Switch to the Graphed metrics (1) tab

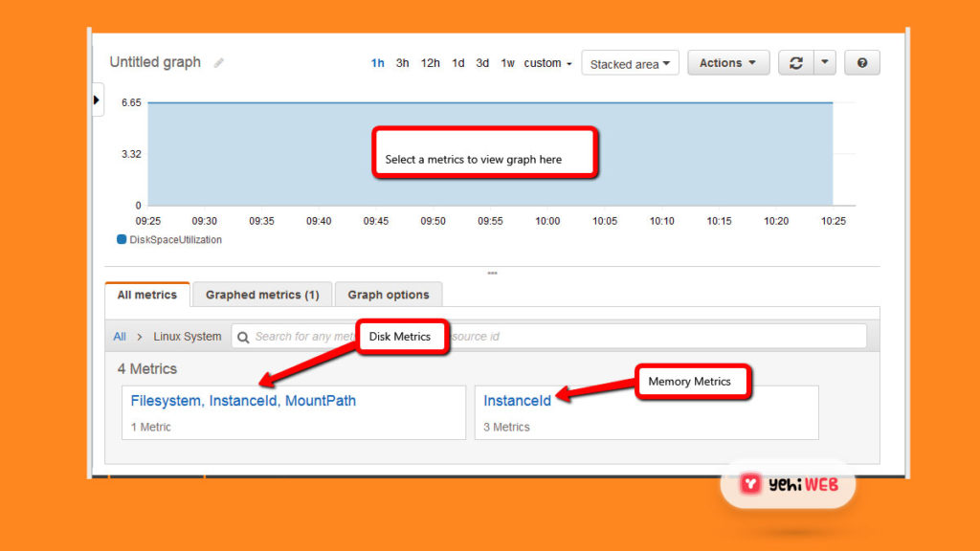click(x=262, y=295)
